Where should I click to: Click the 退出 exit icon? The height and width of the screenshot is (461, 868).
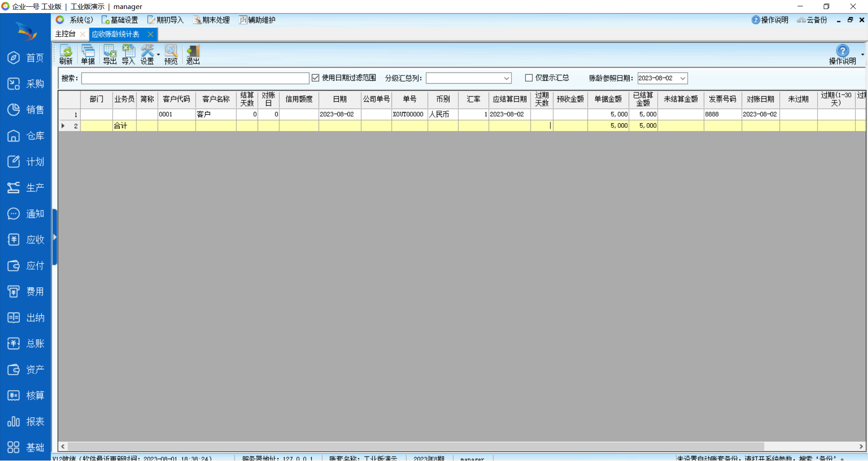(x=193, y=55)
